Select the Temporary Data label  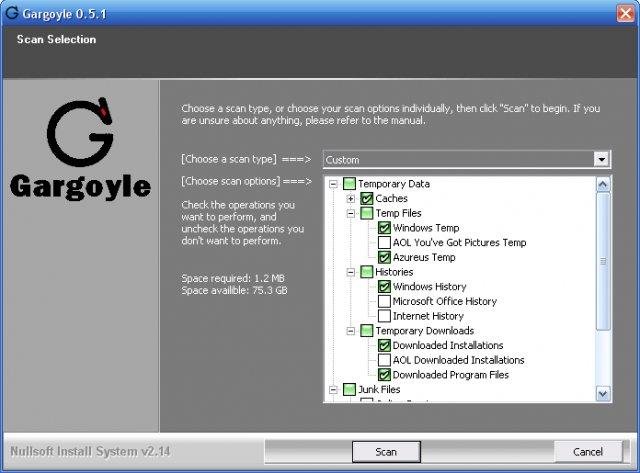click(394, 184)
